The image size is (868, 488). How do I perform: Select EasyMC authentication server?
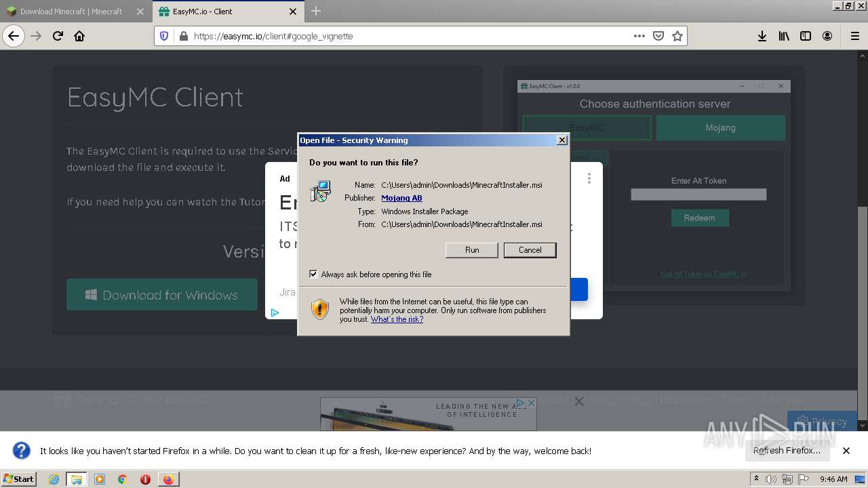coord(587,127)
